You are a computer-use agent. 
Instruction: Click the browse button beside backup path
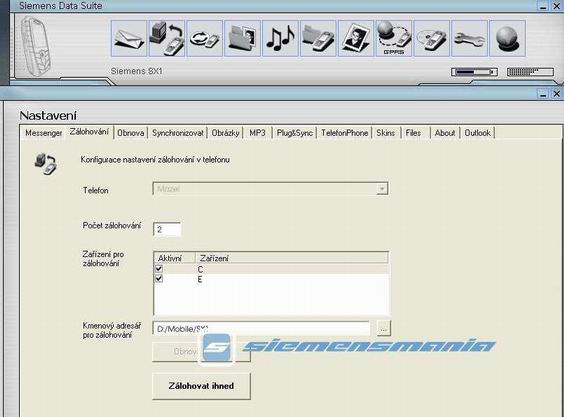[384, 328]
